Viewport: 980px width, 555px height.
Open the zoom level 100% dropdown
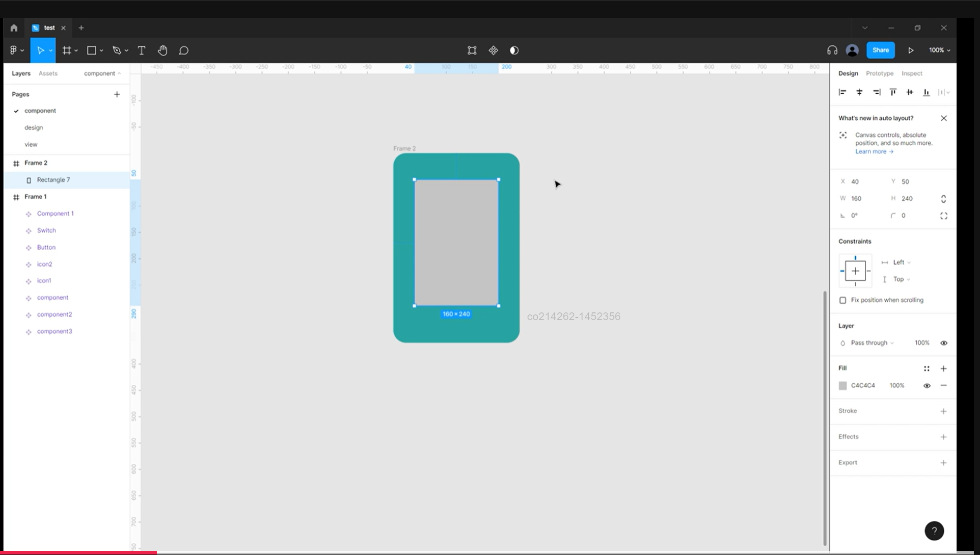coord(939,50)
